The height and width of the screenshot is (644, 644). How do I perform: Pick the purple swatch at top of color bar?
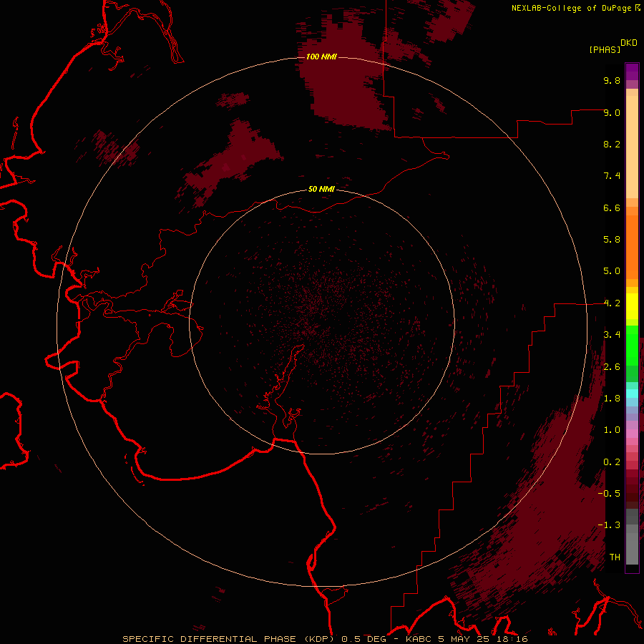click(632, 72)
